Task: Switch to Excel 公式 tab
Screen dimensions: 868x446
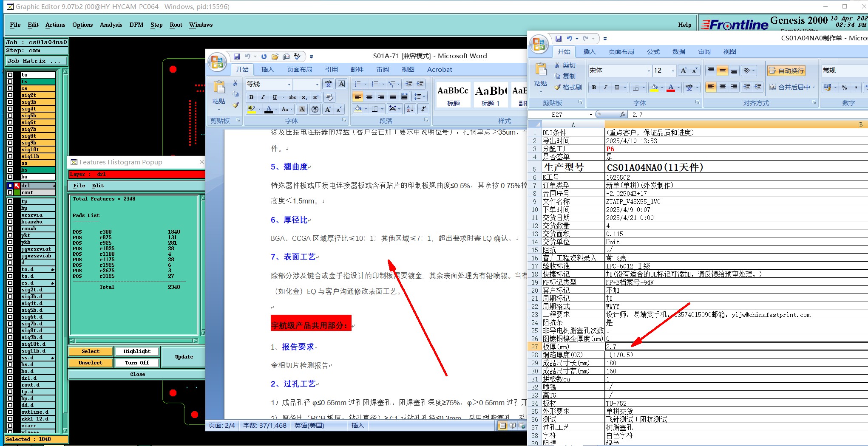Action: [653, 51]
